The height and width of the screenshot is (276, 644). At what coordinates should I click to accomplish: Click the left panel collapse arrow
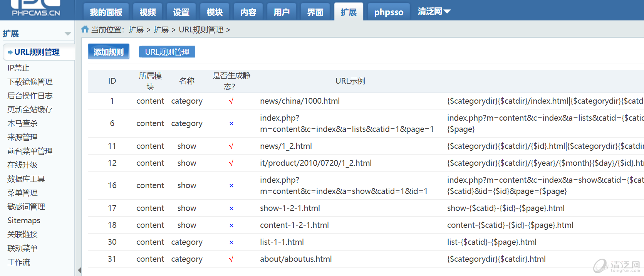pos(79,270)
